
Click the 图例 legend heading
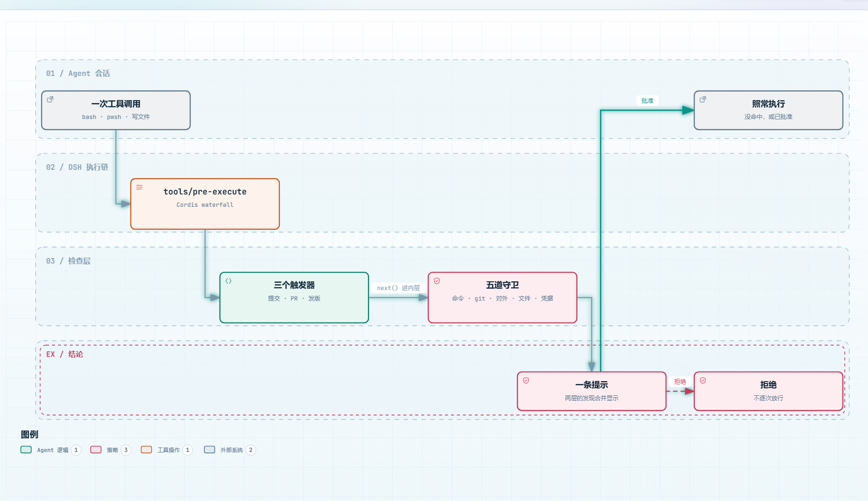pyautogui.click(x=29, y=435)
